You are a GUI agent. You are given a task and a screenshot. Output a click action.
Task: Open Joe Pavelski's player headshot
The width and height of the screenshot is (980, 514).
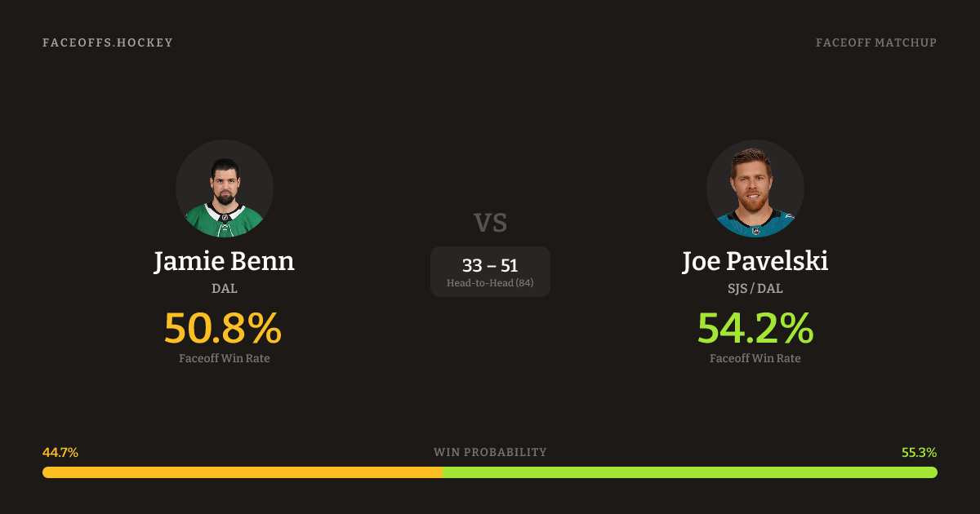tap(755, 188)
